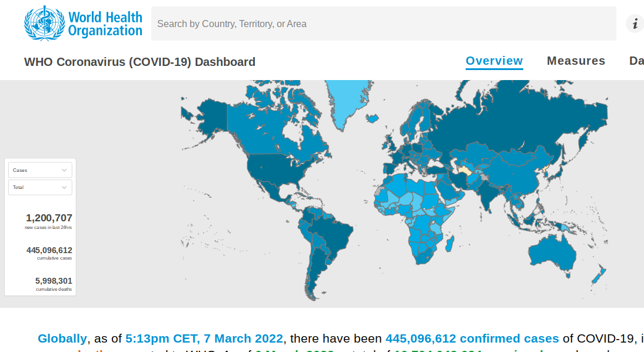
Task: Click the World Health Organization logo
Action: (83, 24)
